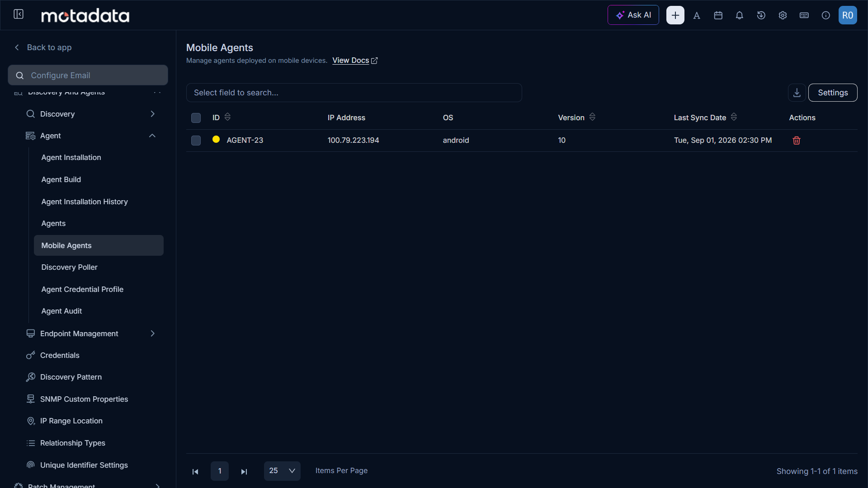Collapse the sidebar panel icon
Image resolution: width=868 pixels, height=488 pixels.
(x=19, y=14)
